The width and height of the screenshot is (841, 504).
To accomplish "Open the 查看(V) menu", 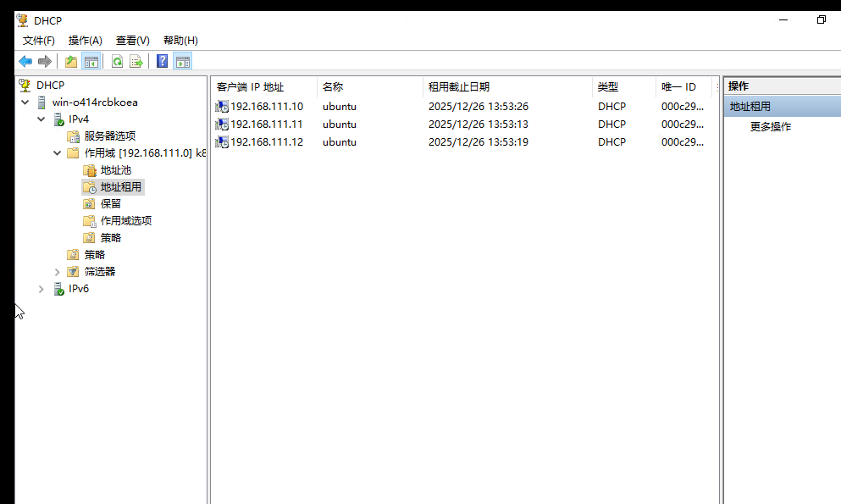I will point(132,41).
